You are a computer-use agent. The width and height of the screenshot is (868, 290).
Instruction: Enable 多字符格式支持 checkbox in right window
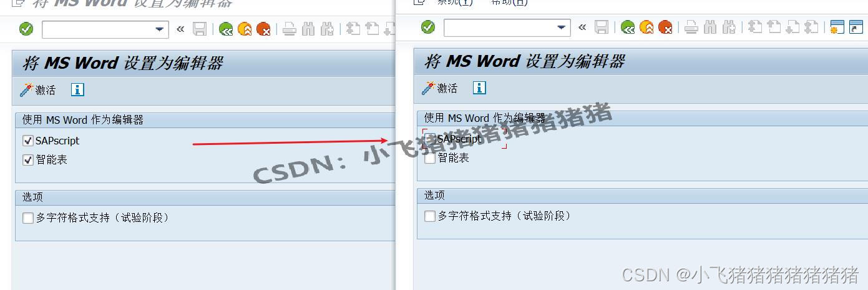(x=429, y=216)
